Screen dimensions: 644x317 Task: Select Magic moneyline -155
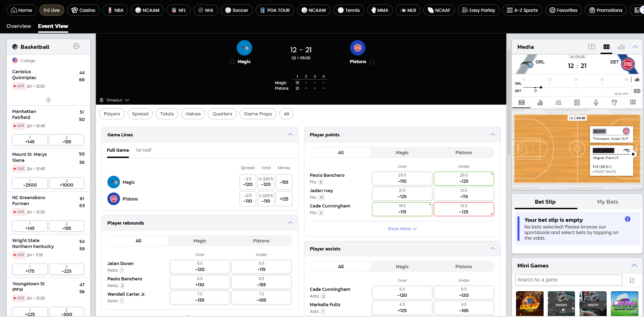(284, 182)
